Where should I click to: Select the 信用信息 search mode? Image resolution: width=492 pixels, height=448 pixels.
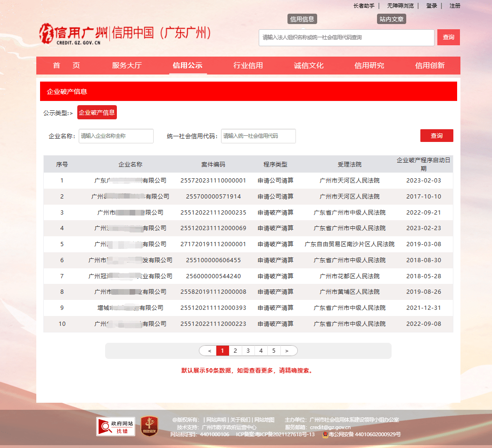[x=302, y=19]
